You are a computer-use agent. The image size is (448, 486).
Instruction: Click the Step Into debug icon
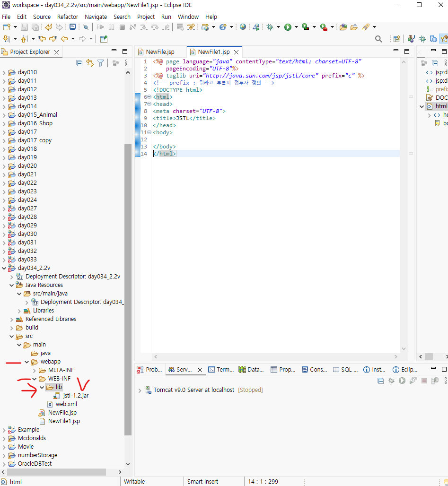[x=144, y=27]
